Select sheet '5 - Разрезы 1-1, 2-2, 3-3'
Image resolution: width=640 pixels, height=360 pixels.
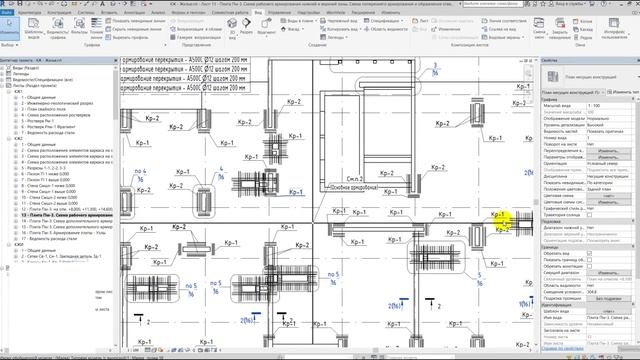click(43, 168)
